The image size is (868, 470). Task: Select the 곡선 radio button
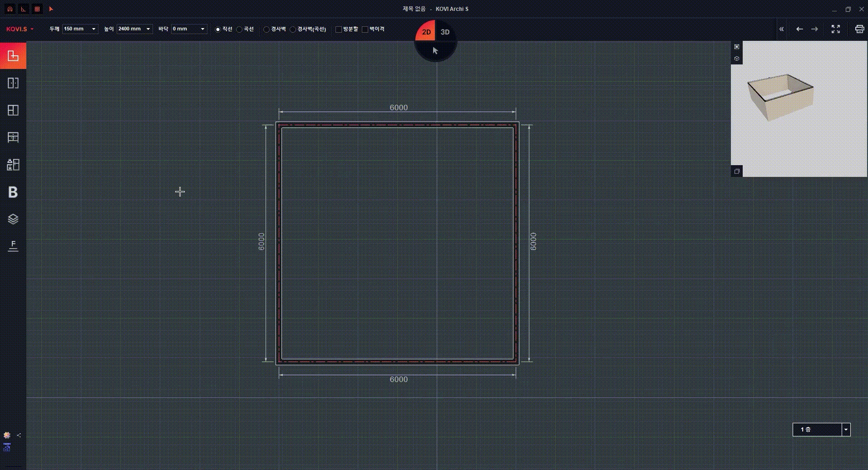(239, 29)
